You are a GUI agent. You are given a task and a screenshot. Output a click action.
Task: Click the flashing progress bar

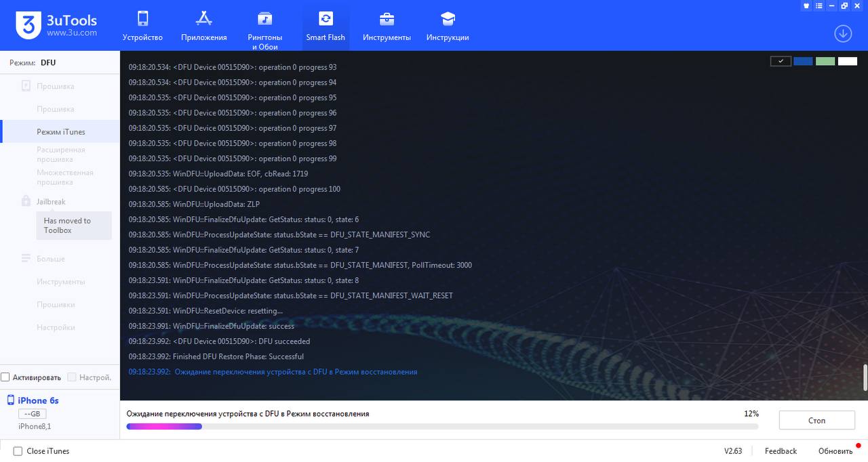click(x=442, y=426)
